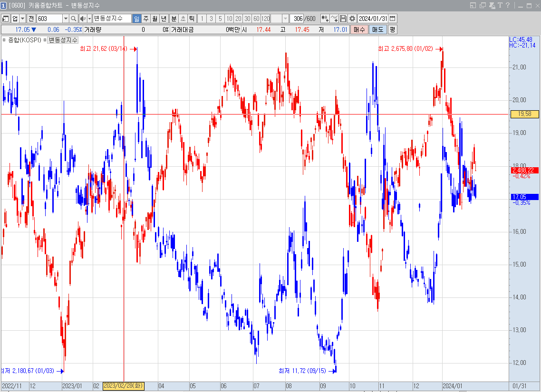Click the 평 button
This screenshot has height=392, width=541.
pos(392,29)
